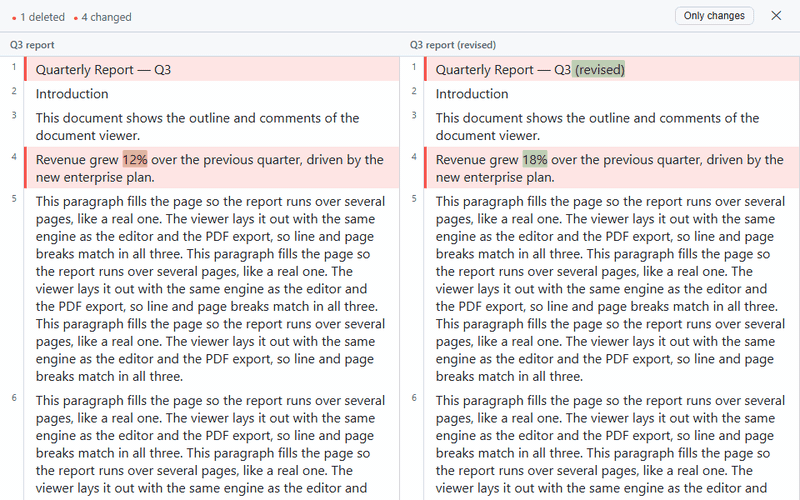Click paragraph 6 in the left pane
Screen dimensions: 800x500
(x=211, y=444)
